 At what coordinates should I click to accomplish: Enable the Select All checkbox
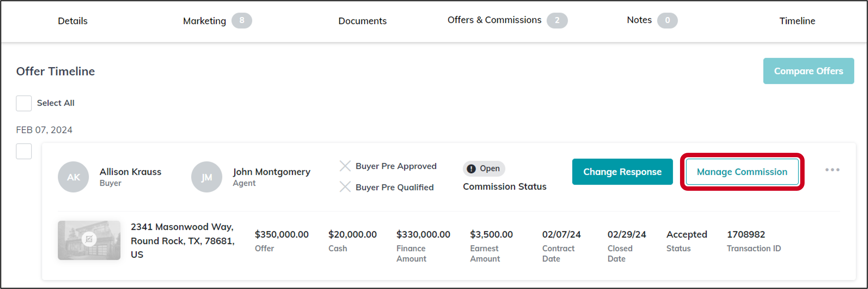(24, 103)
